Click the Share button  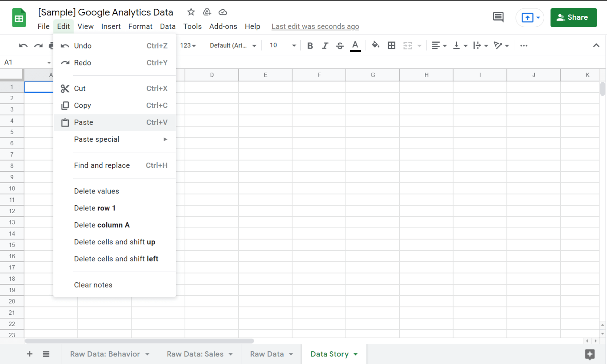[573, 17]
